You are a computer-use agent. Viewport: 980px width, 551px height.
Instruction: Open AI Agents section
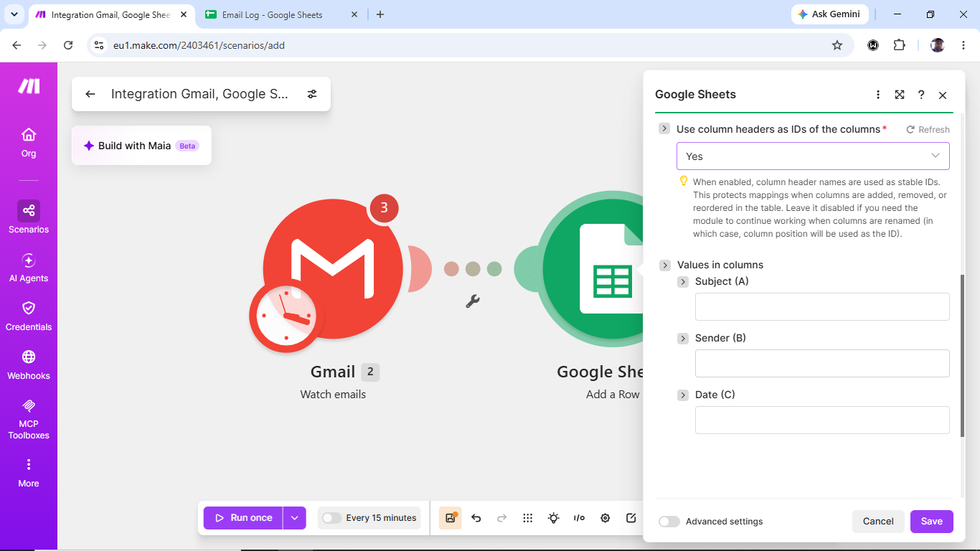(x=29, y=268)
